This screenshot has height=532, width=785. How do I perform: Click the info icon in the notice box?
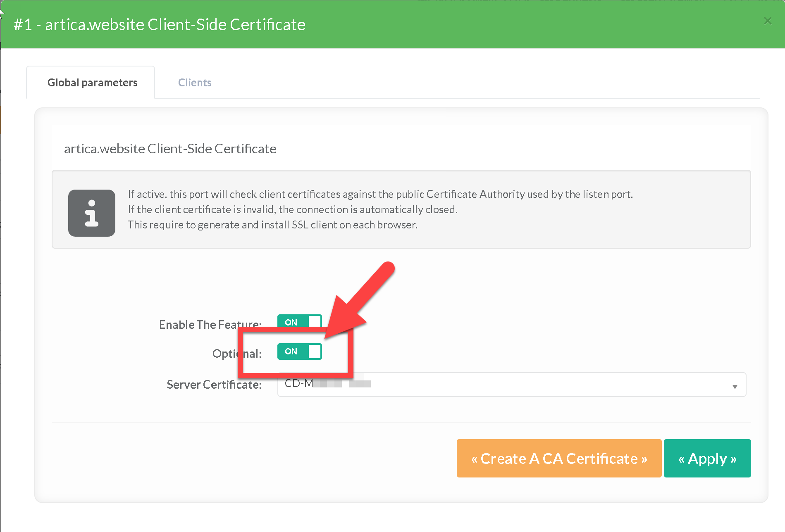point(91,213)
